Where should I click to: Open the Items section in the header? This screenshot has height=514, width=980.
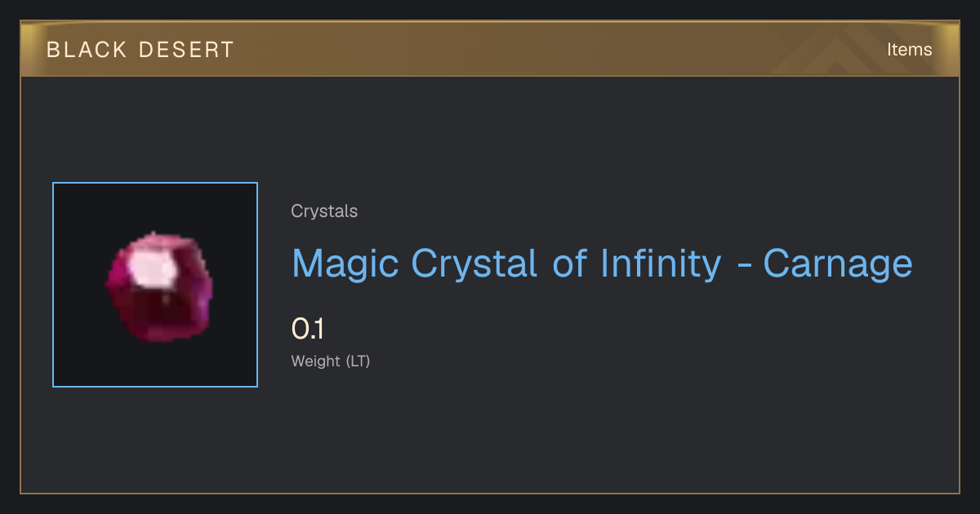pyautogui.click(x=909, y=50)
